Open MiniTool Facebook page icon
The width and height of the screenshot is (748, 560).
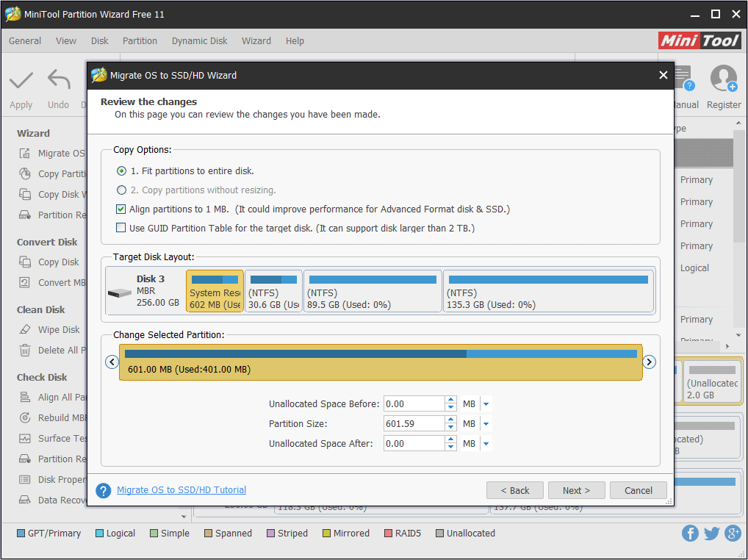coord(690,534)
